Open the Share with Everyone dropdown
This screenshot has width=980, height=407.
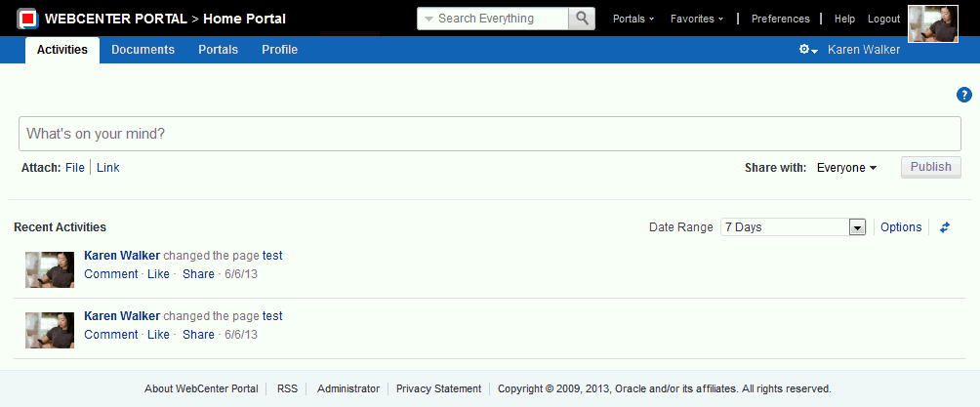click(847, 168)
